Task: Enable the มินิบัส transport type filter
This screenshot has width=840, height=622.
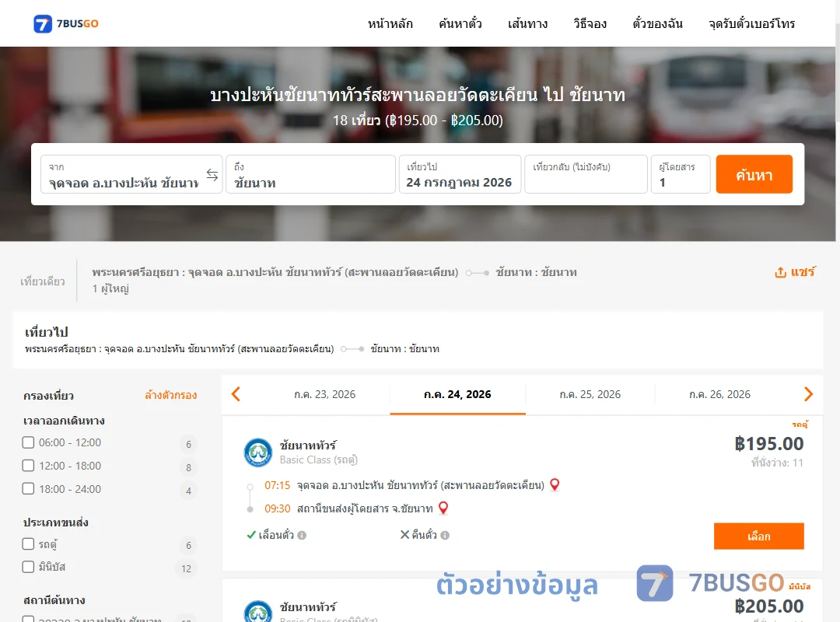Action: tap(29, 567)
